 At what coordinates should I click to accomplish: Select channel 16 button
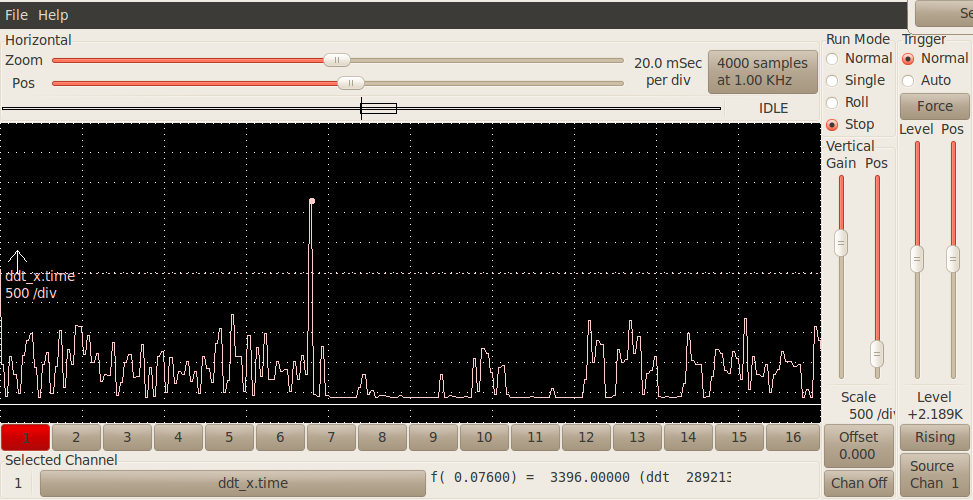[792, 438]
